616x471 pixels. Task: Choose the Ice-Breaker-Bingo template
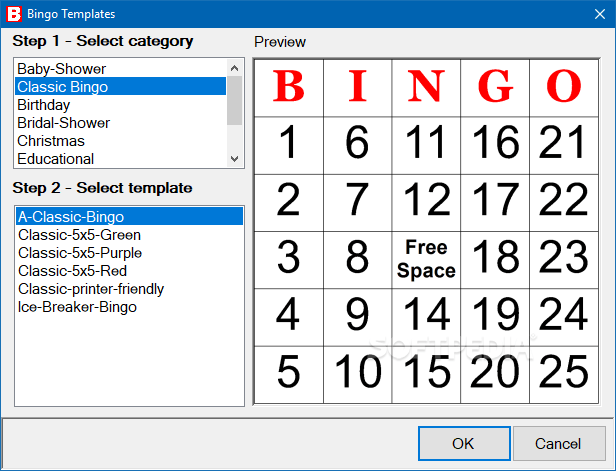[129, 307]
